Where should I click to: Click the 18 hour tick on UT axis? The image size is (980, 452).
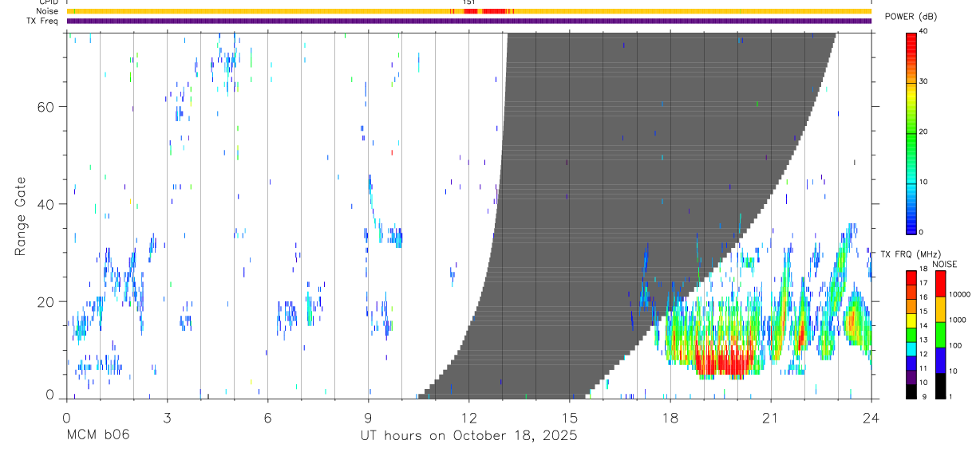[670, 418]
